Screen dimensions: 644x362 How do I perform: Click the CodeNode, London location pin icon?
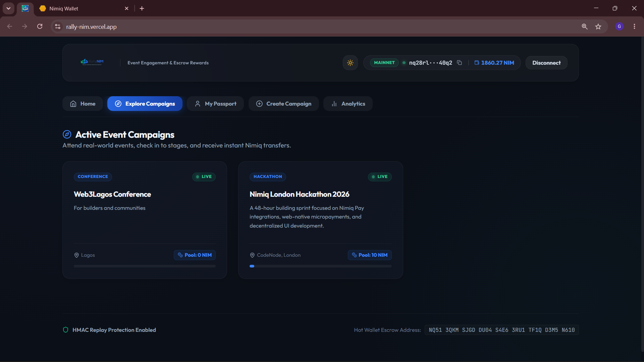tap(252, 255)
